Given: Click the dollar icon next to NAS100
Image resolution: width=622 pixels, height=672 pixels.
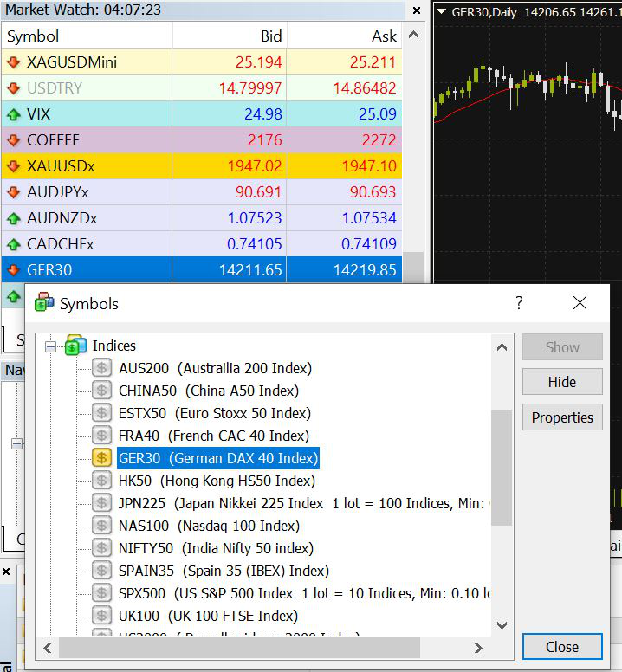Looking at the screenshot, I should pos(102,526).
